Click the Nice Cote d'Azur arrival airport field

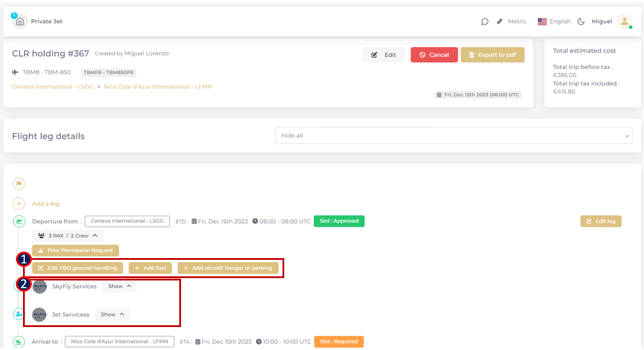click(119, 342)
